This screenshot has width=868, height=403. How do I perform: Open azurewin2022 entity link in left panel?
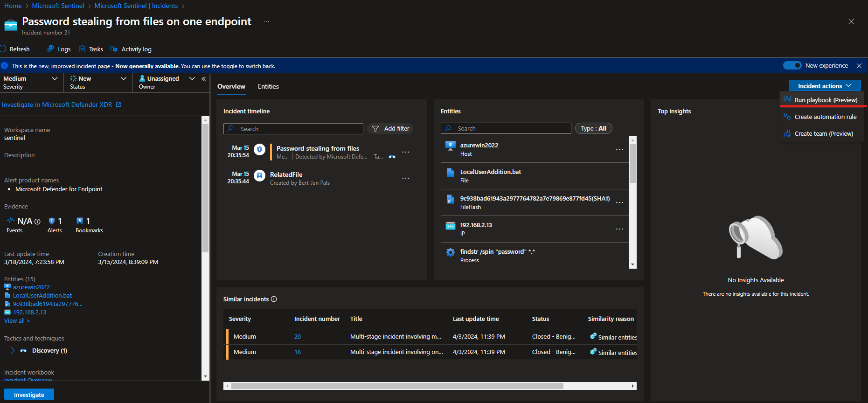point(31,287)
